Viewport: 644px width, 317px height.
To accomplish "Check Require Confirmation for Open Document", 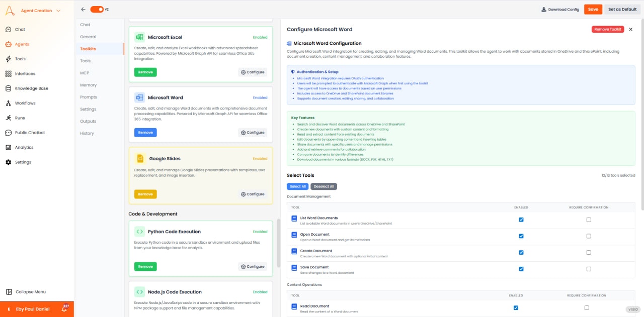I will tap(589, 236).
